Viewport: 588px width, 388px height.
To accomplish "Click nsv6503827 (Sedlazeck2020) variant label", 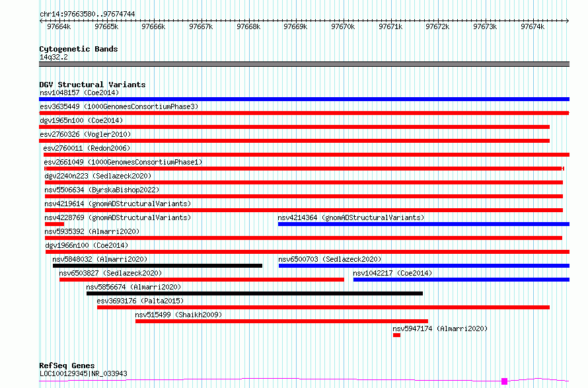I will (110, 273).
